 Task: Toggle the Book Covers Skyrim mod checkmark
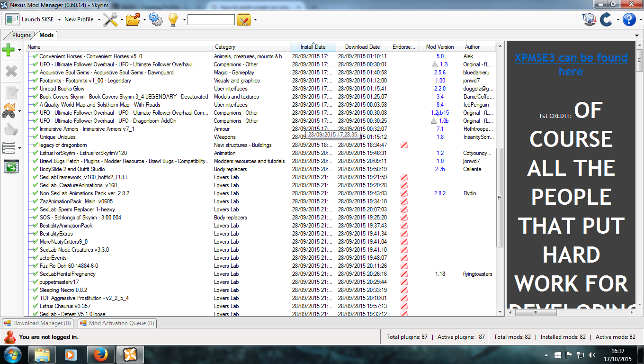point(35,97)
